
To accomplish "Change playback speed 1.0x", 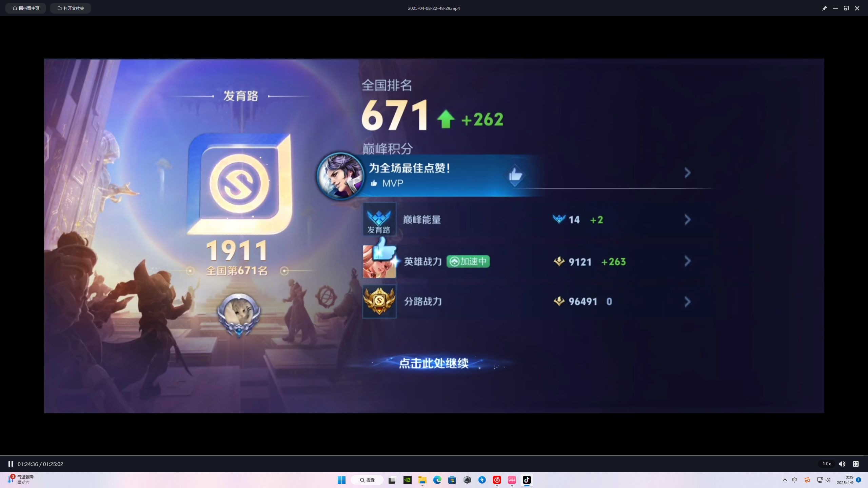I will [826, 464].
